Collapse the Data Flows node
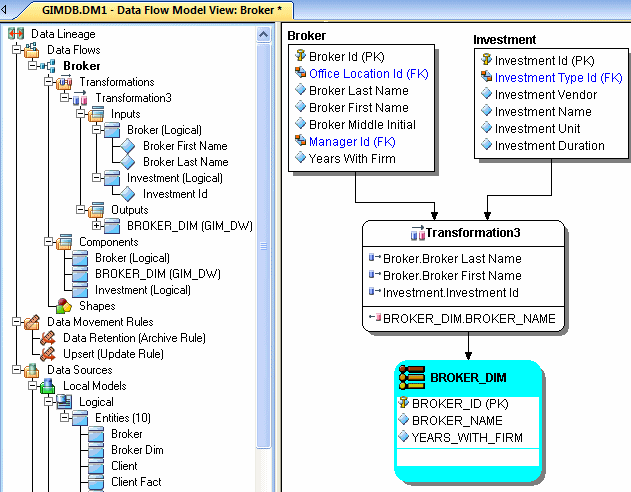The height and width of the screenshot is (492, 631). pos(16,49)
